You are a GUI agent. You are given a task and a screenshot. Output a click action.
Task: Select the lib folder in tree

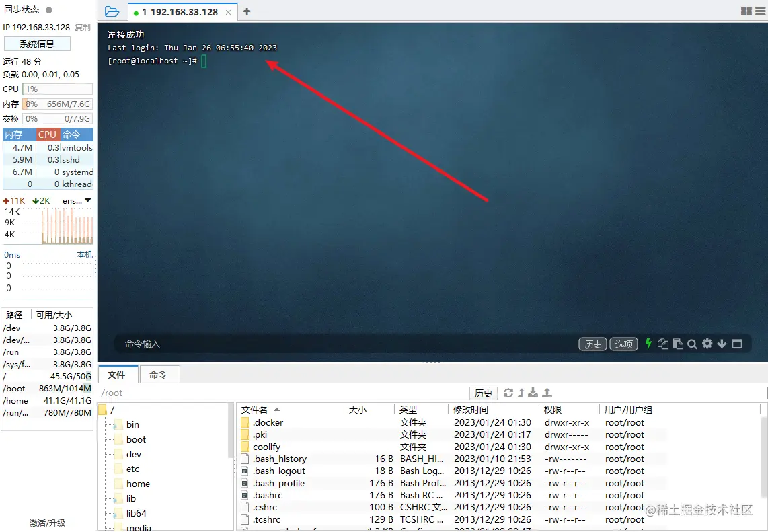130,498
